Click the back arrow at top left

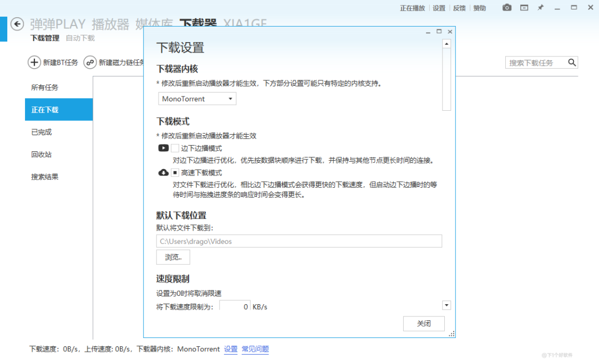17,24
